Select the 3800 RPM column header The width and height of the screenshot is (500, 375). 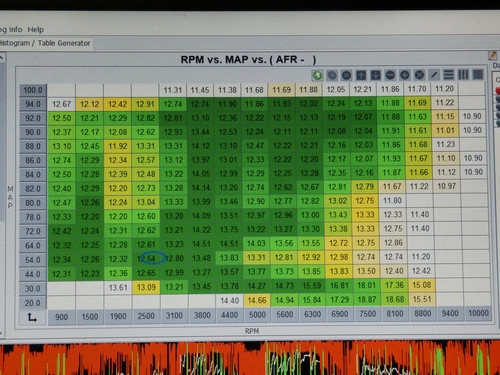(x=202, y=315)
